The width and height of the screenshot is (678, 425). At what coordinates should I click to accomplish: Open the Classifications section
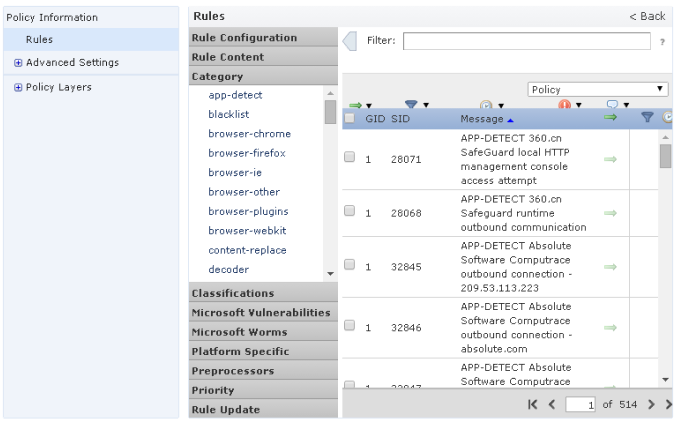pyautogui.click(x=233, y=293)
